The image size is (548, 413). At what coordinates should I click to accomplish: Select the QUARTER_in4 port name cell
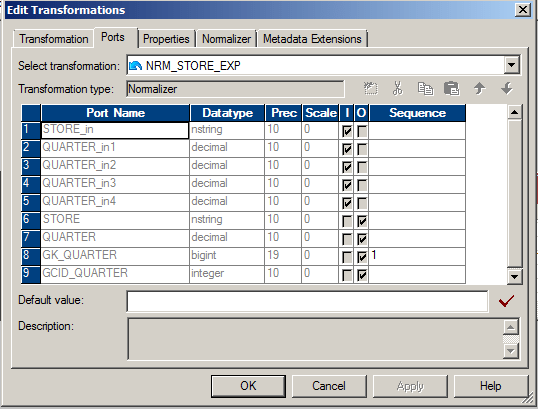(115, 203)
